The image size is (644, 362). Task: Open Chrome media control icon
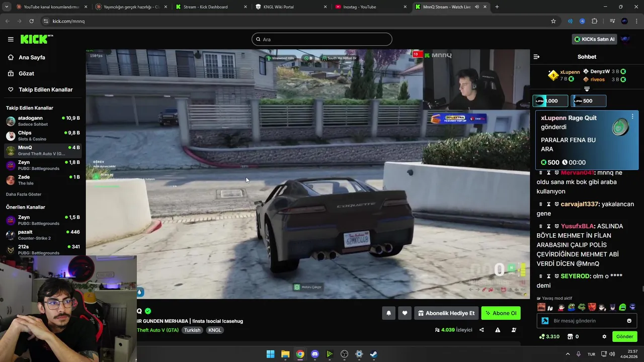[612, 21]
